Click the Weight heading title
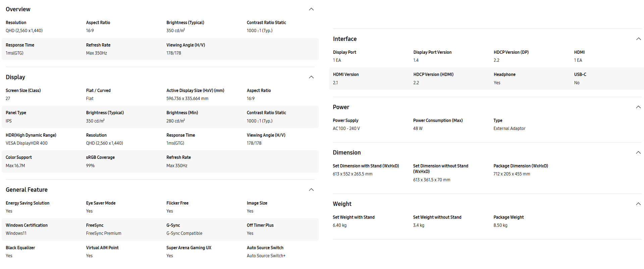 tap(342, 204)
